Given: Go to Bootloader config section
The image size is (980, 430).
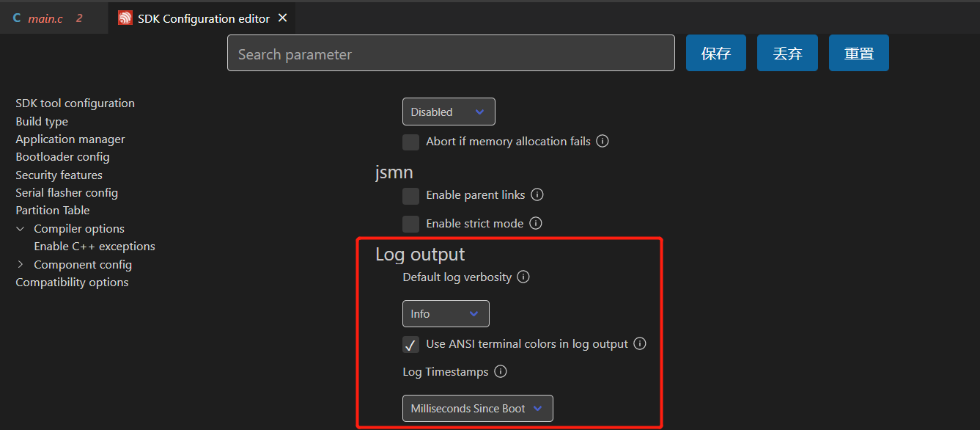Looking at the screenshot, I should pos(62,156).
